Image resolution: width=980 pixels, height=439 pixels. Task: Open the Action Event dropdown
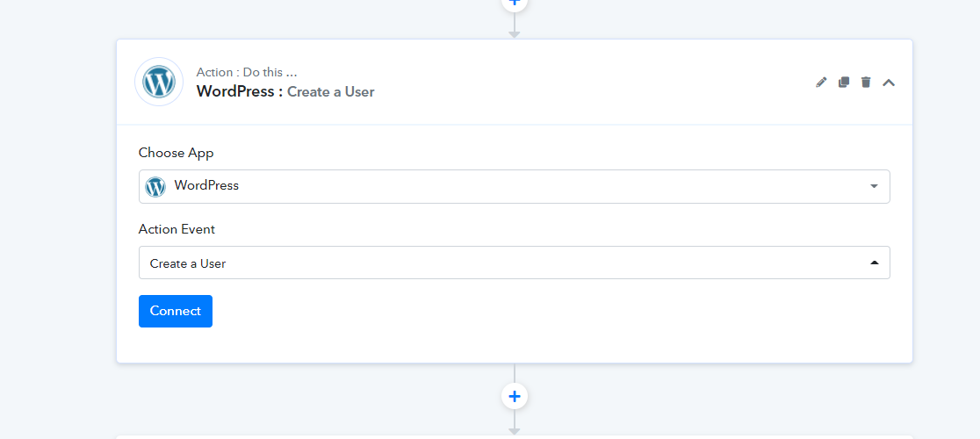(515, 263)
